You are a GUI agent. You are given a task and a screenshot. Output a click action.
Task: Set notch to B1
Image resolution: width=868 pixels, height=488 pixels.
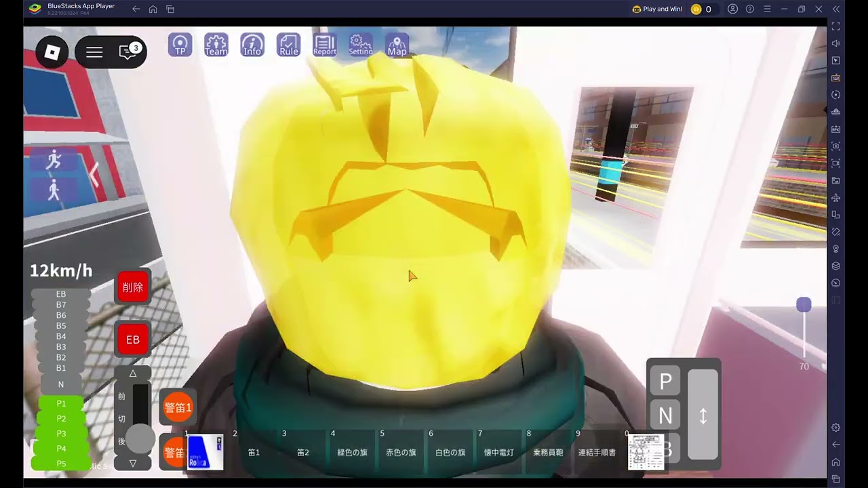(61, 368)
